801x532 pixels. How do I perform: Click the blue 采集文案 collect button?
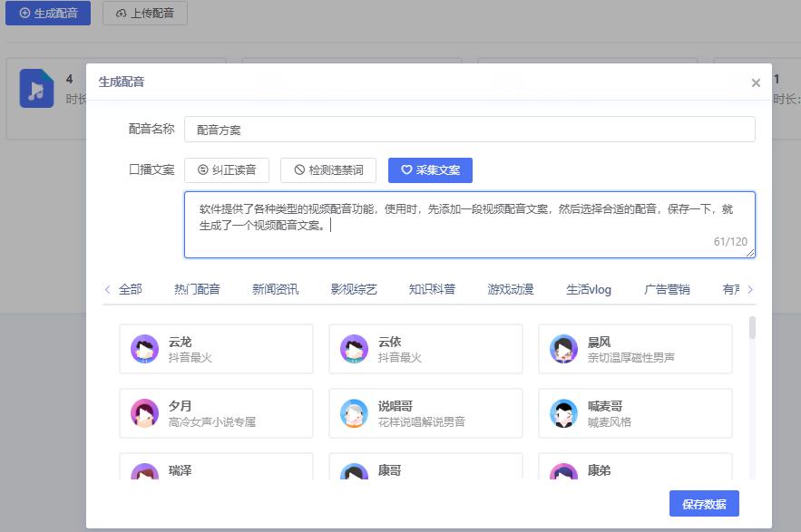(430, 169)
